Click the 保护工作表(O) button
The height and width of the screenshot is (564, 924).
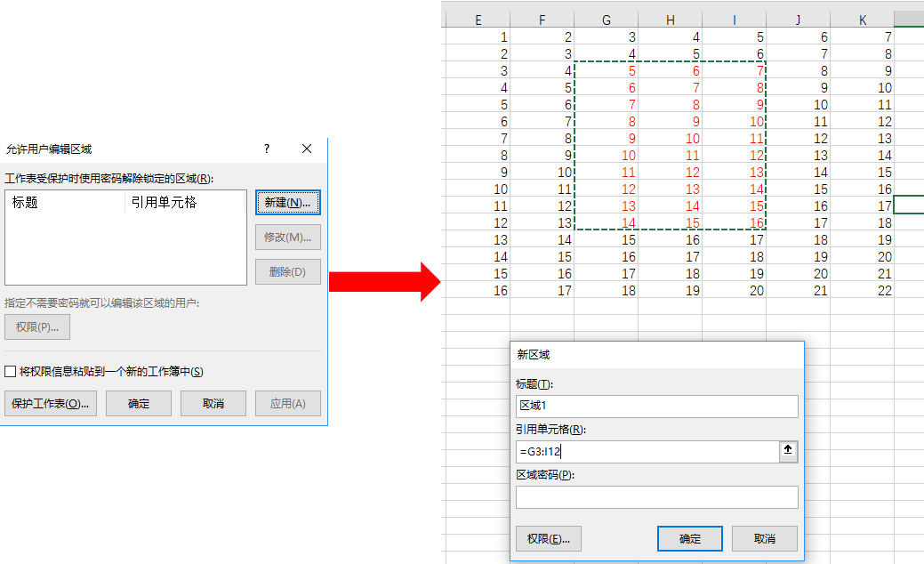pos(50,403)
